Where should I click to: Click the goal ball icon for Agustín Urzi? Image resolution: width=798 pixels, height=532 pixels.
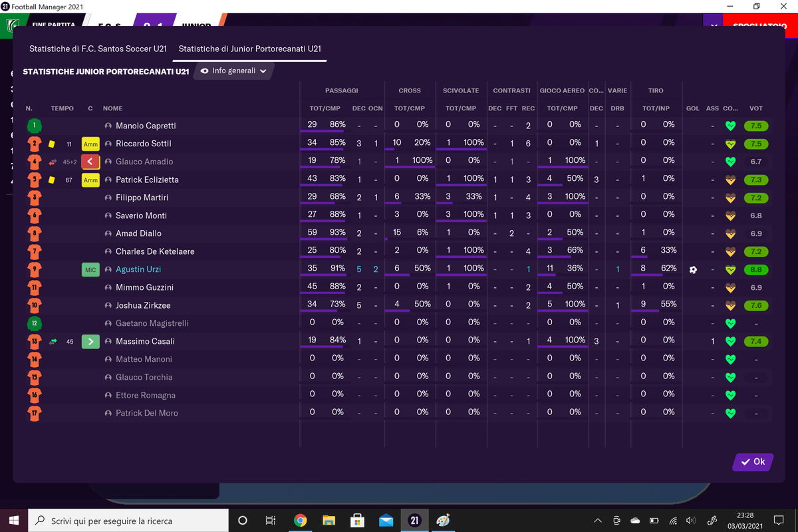coord(693,269)
